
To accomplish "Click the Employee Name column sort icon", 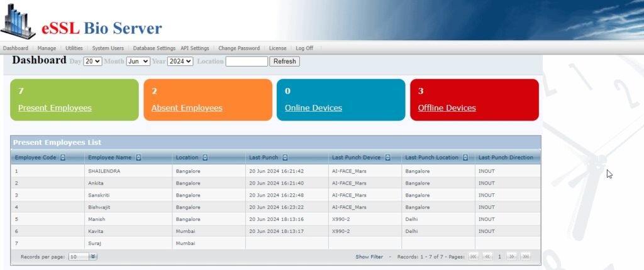I will (138, 158).
